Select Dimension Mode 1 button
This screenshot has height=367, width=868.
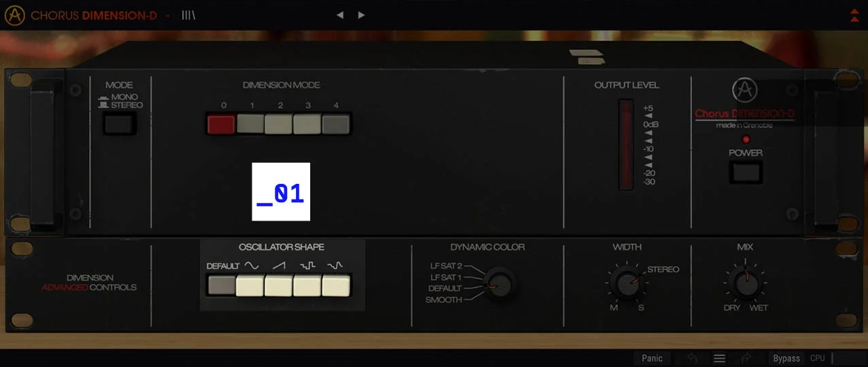(x=250, y=124)
